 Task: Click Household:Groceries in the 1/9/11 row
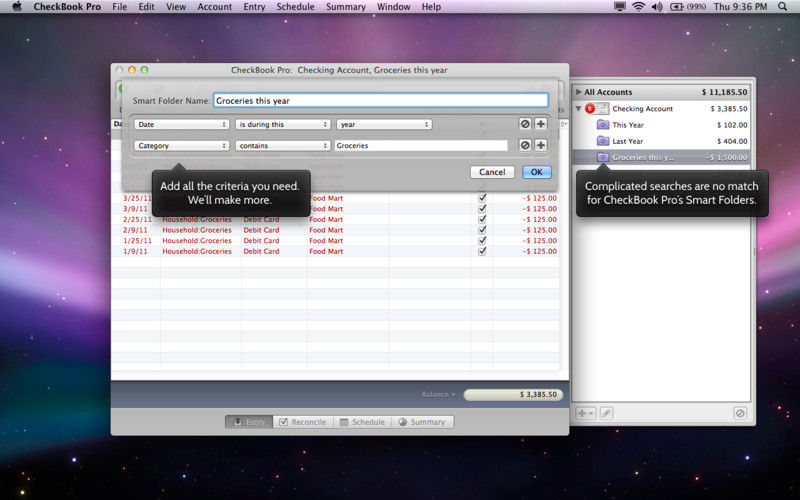click(197, 251)
